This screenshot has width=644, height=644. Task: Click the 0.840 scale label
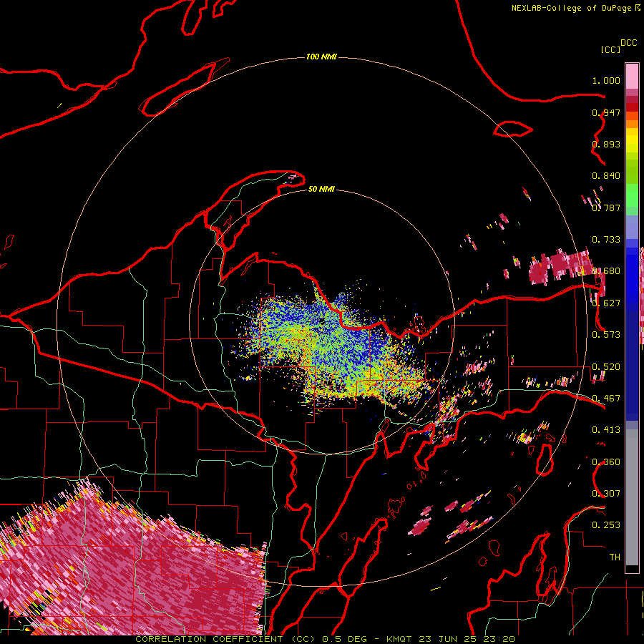point(606,176)
